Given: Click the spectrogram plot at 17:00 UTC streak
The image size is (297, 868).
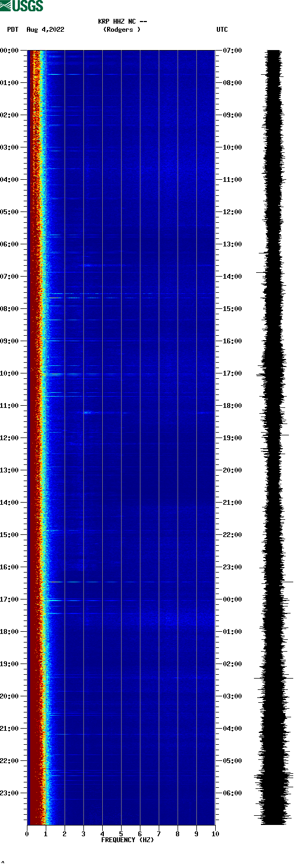Looking at the screenshot, I should 121,374.
